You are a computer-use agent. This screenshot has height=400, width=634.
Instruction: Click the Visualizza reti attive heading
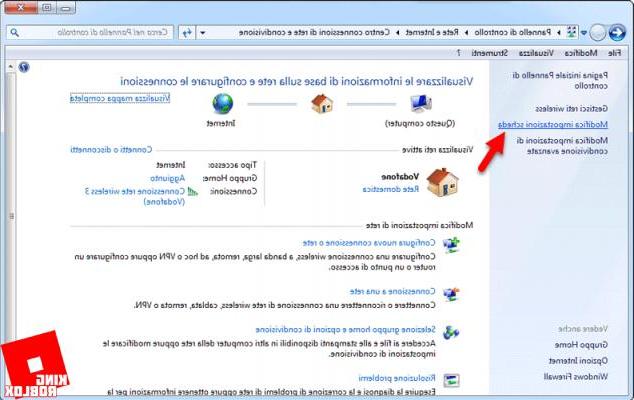(437, 150)
